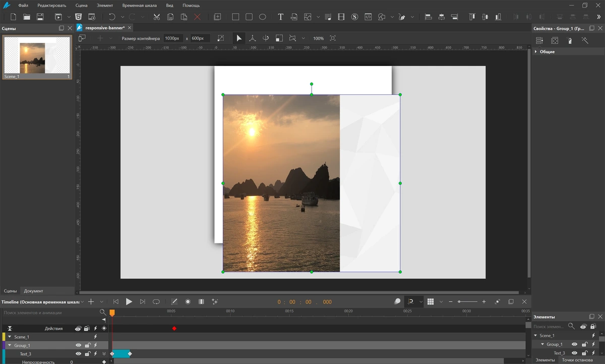Click the Align left edges icon
Viewport: 605px width, 364px height.
(x=429, y=17)
